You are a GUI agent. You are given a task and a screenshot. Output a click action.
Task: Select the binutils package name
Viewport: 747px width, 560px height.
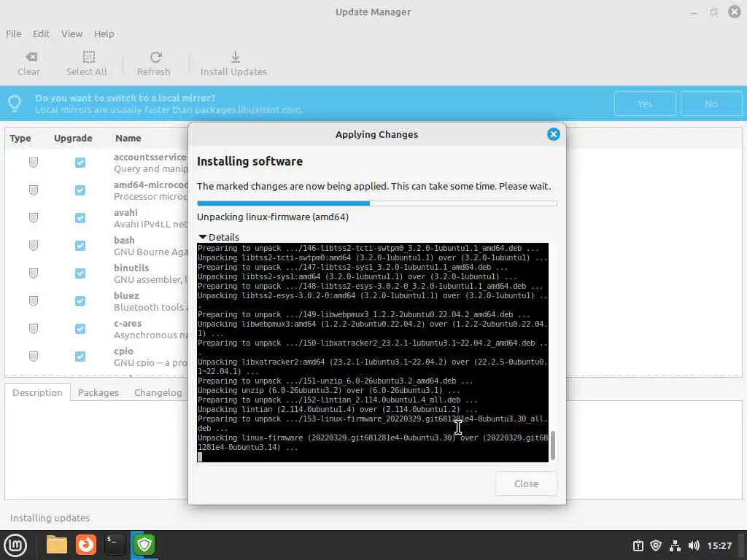[x=131, y=268]
